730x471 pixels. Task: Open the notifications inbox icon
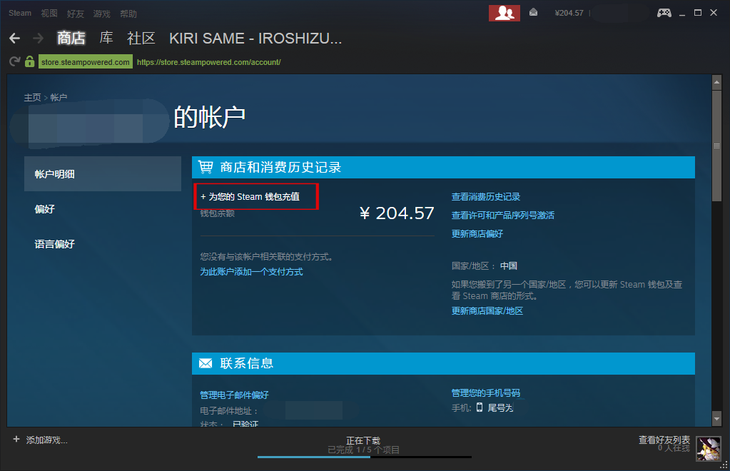534,13
